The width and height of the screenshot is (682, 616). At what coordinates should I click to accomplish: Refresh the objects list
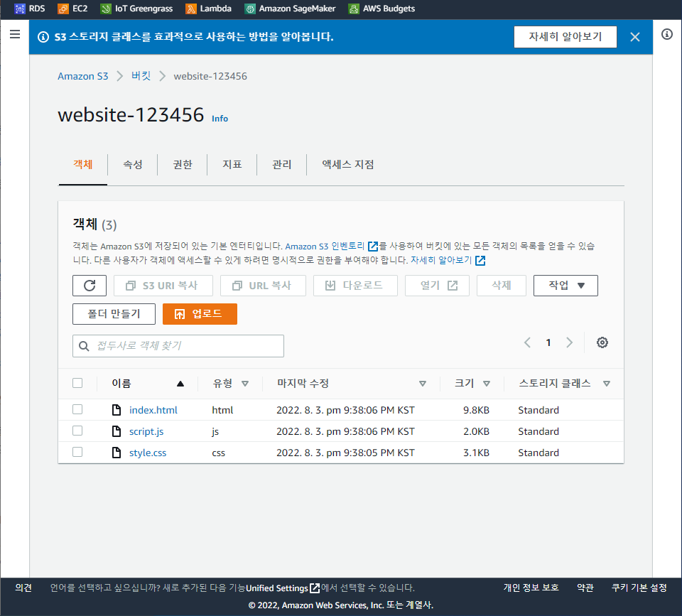[x=90, y=286]
